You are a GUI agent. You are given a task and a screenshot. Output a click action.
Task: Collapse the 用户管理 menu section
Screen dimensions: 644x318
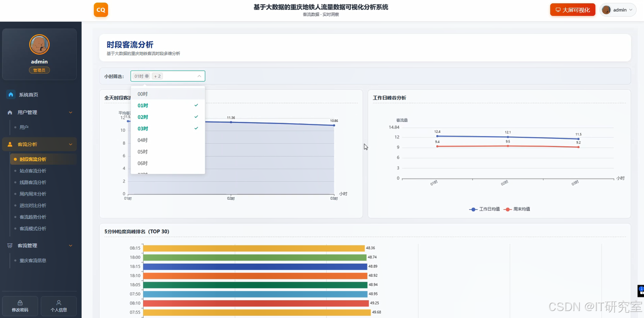pyautogui.click(x=71, y=112)
